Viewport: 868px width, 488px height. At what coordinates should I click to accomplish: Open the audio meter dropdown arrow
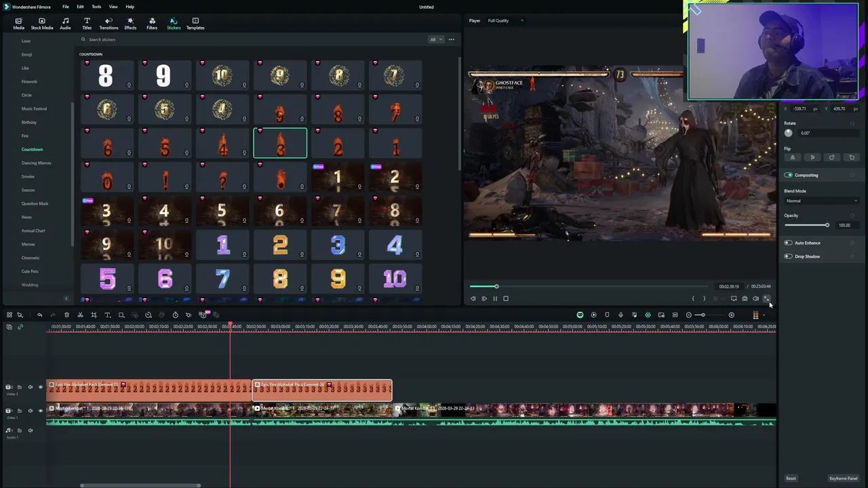point(764,315)
